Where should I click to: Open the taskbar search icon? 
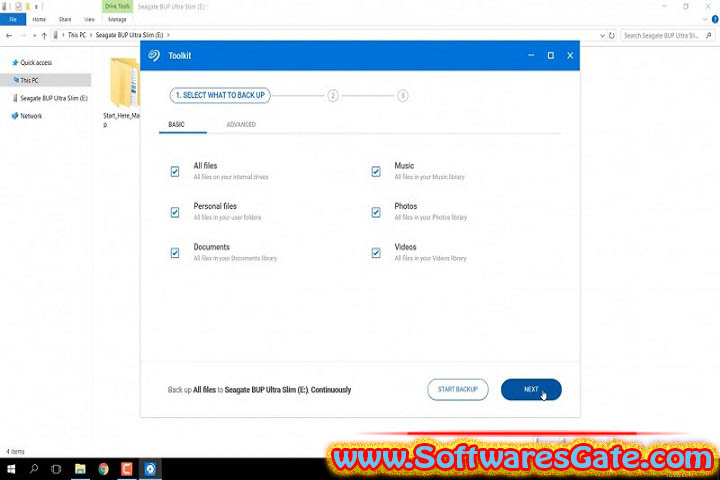[34, 469]
